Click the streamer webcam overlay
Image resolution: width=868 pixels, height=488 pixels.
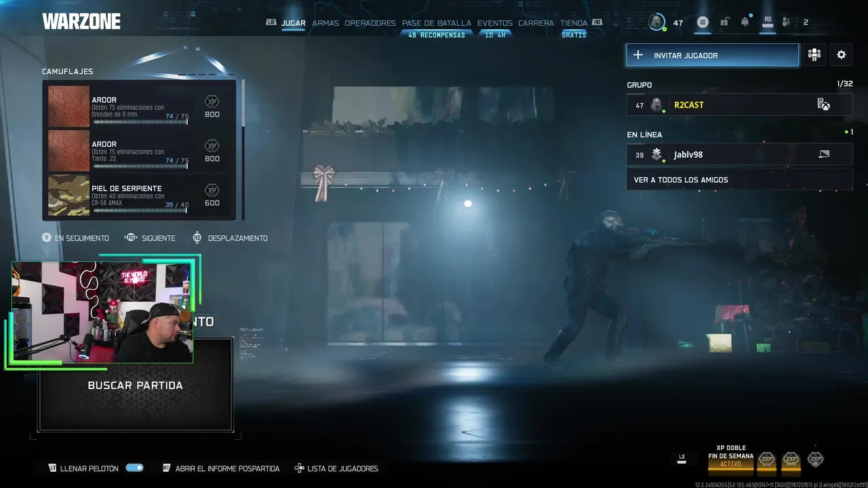coord(102,312)
